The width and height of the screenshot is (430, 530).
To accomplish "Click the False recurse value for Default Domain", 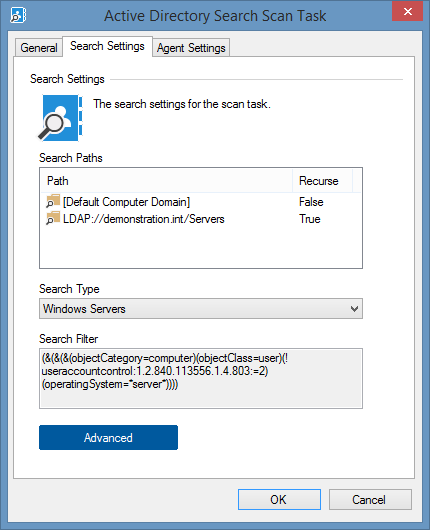I will [x=311, y=202].
